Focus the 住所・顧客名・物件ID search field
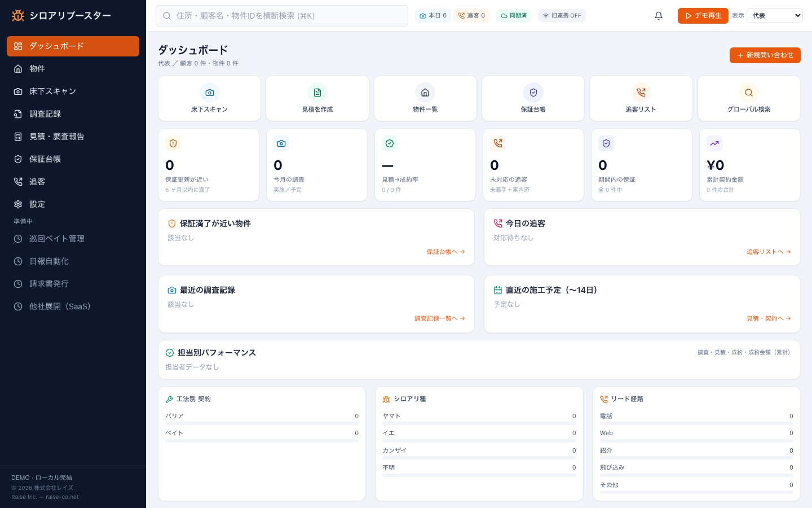 282,16
